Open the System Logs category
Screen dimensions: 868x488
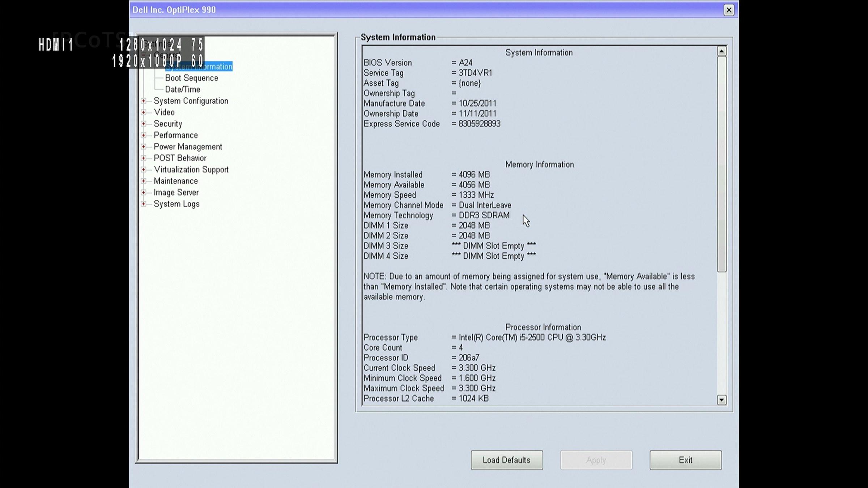click(x=176, y=204)
